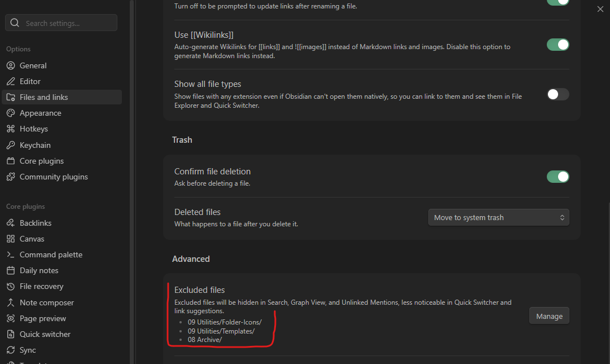The height and width of the screenshot is (364, 610).
Task: Open the Command palette plugin settings
Action: coord(51,255)
